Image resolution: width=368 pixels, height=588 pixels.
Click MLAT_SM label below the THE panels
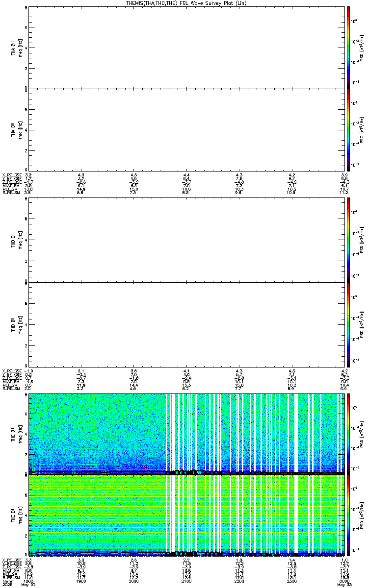(x=10, y=571)
